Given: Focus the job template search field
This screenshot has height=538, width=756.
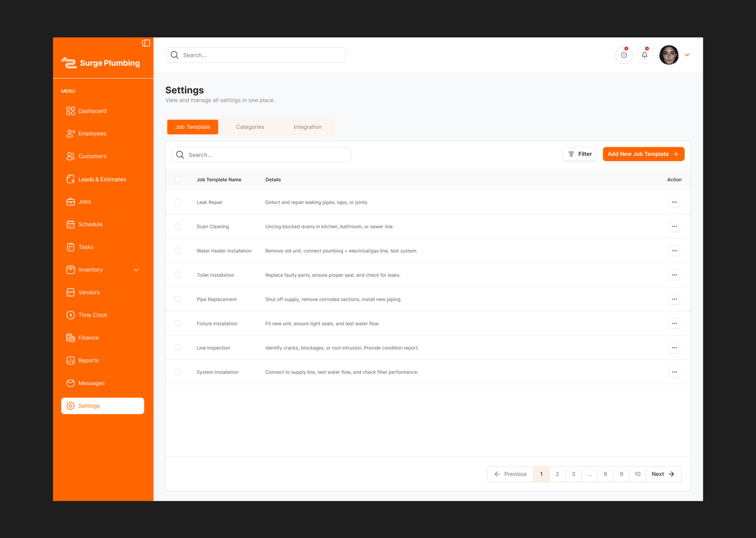Looking at the screenshot, I should tap(267, 155).
